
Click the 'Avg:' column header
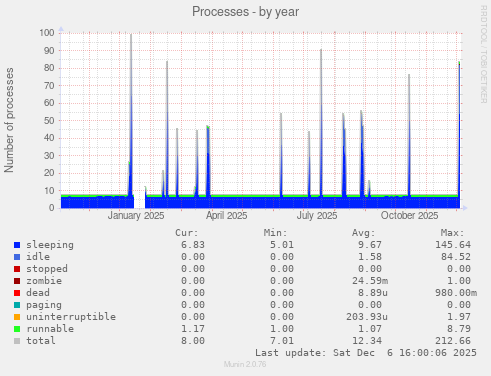(364, 233)
